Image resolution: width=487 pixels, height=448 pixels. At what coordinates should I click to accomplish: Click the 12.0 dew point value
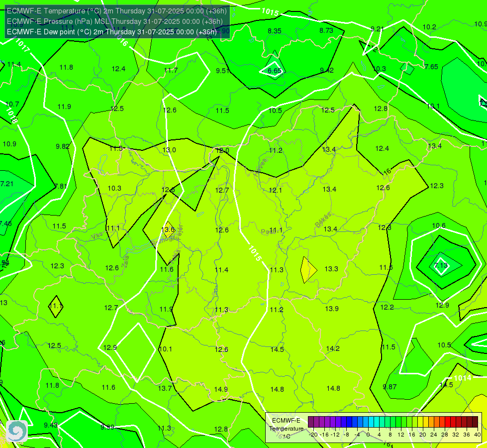[222, 151]
